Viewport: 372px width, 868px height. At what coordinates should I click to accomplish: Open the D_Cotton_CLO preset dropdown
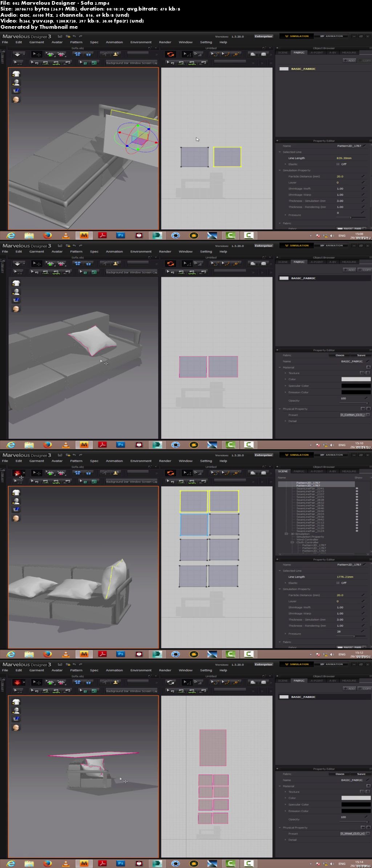pos(368,415)
